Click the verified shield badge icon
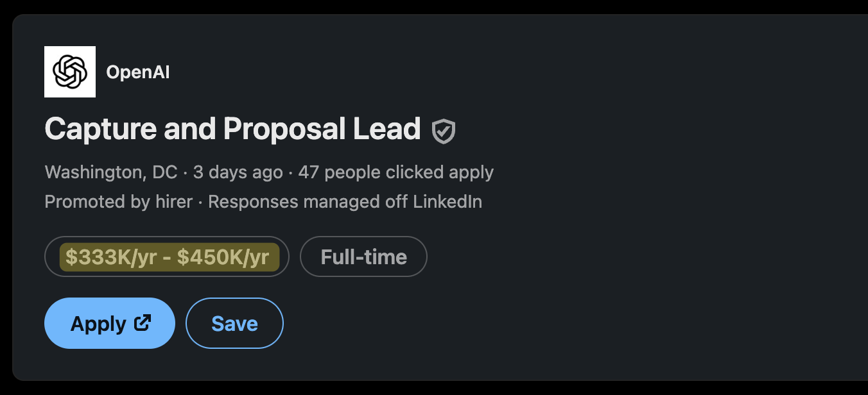 tap(444, 131)
